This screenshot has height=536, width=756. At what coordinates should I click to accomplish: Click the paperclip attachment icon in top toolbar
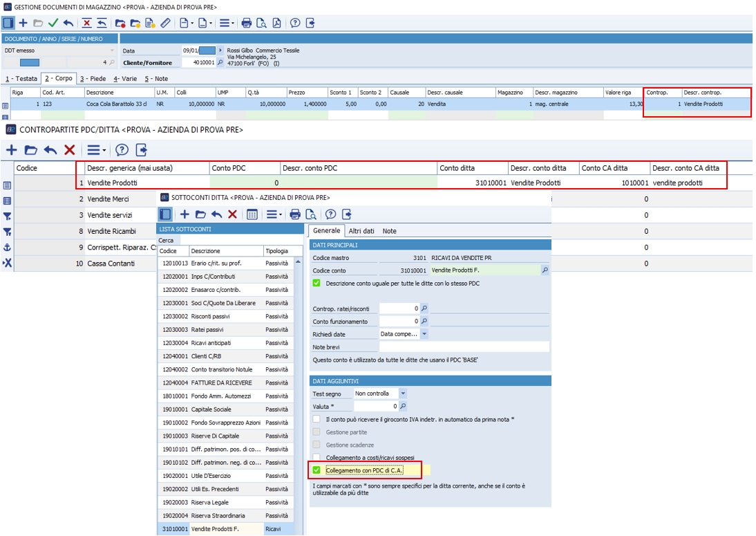coord(164,23)
